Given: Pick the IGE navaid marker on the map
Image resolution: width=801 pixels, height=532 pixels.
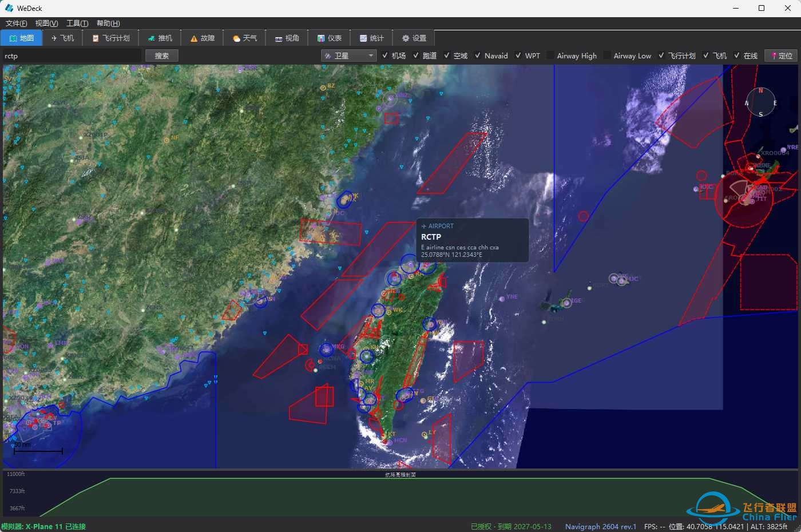Looking at the screenshot, I should click(x=566, y=303).
